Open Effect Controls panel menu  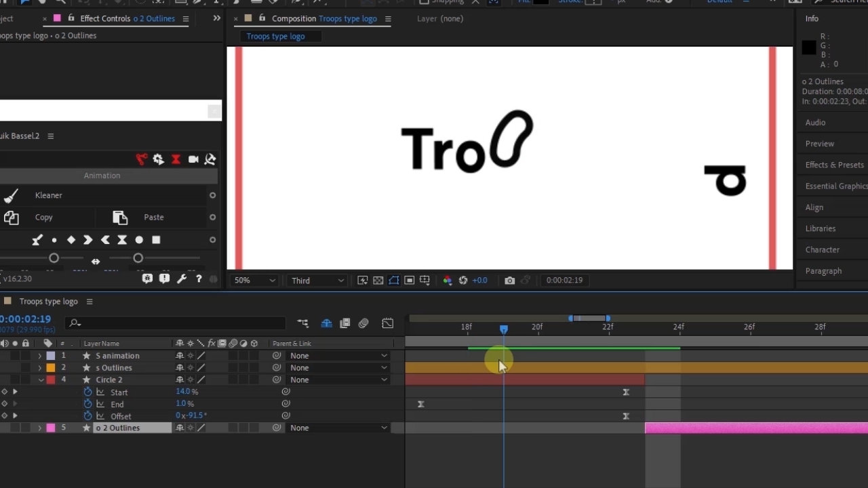click(186, 19)
